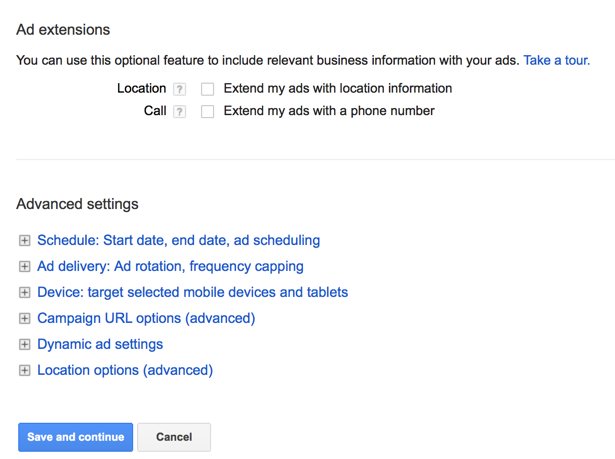The height and width of the screenshot is (459, 615).
Task: Open the 'Take a tour' link
Action: [556, 60]
